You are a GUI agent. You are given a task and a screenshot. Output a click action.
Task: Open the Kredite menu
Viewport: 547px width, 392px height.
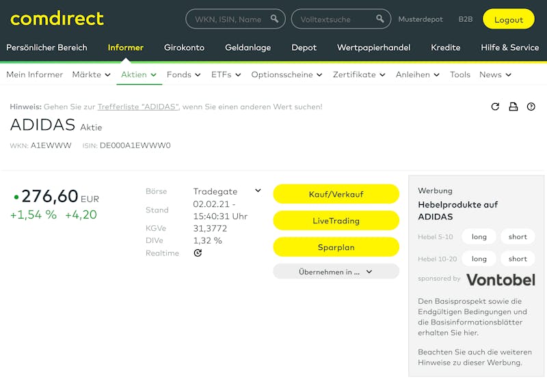point(446,48)
